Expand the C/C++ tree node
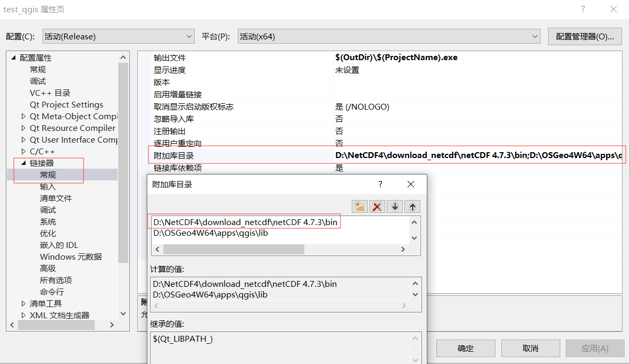Image resolution: width=630 pixels, height=364 pixels. pyautogui.click(x=23, y=151)
